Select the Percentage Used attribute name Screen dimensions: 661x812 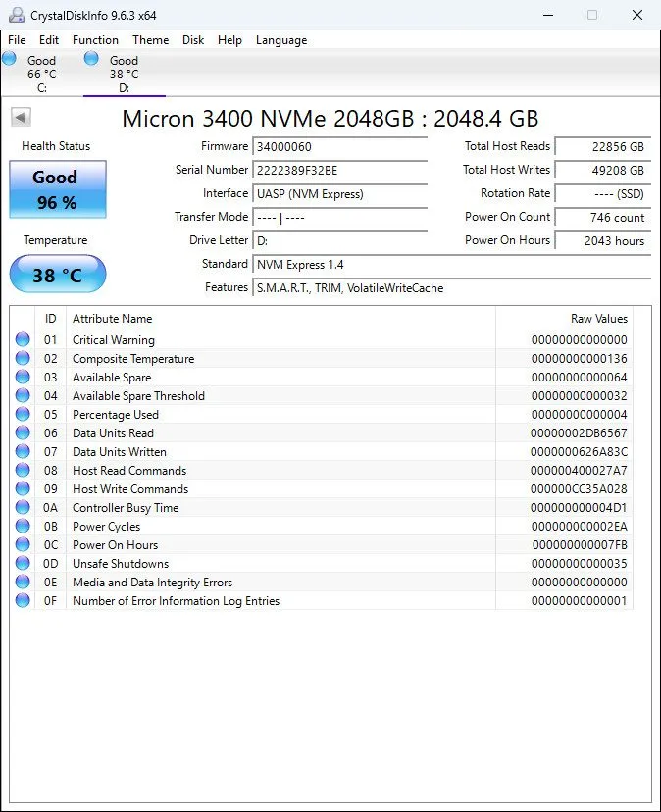pos(116,414)
